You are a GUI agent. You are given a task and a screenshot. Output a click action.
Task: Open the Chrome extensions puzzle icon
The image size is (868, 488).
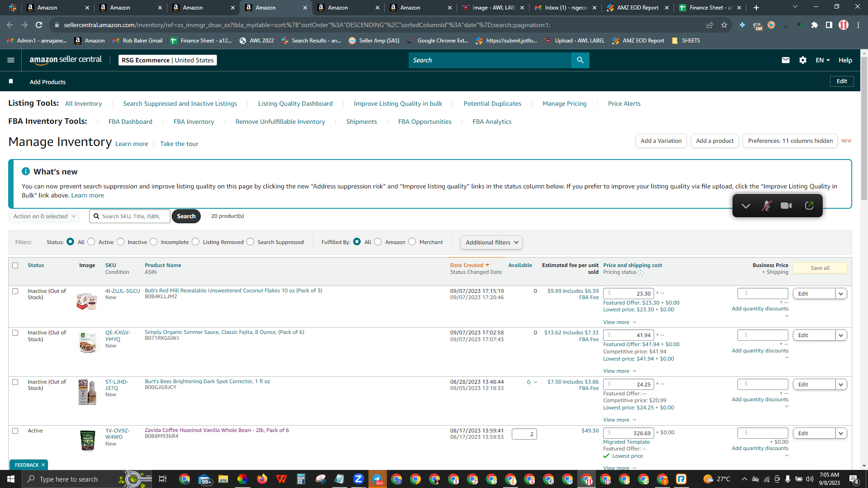[x=815, y=25]
